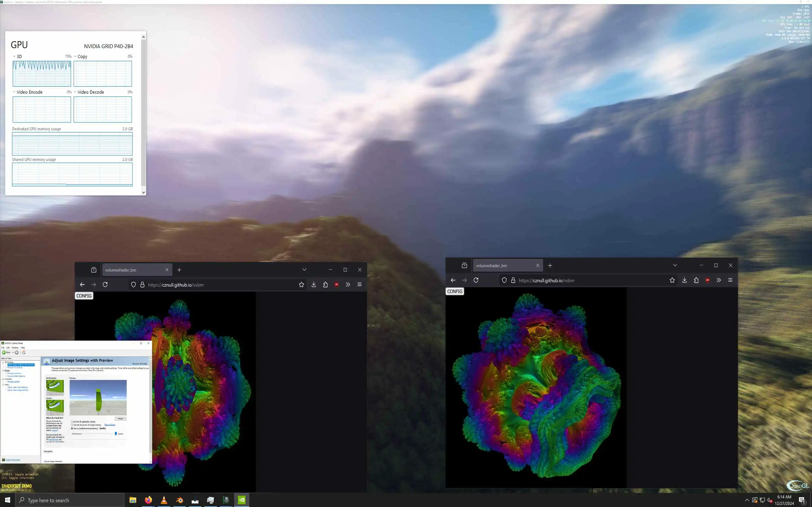
Task: Open hamburger menu in left Firefox window
Action: point(359,285)
